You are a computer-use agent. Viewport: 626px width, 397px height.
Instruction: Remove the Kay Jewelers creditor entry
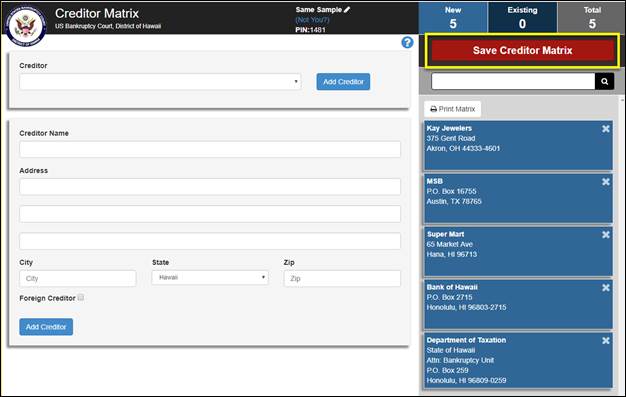(606, 129)
